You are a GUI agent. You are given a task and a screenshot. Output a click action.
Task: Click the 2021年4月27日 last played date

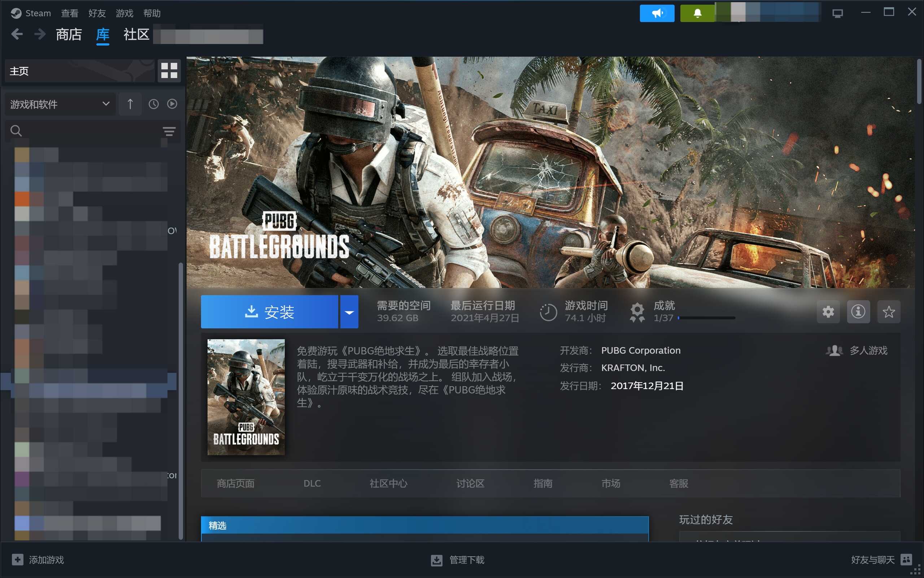(485, 318)
